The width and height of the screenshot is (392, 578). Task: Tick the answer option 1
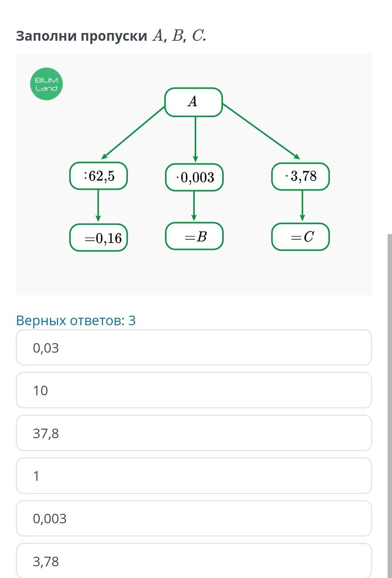pos(194,476)
